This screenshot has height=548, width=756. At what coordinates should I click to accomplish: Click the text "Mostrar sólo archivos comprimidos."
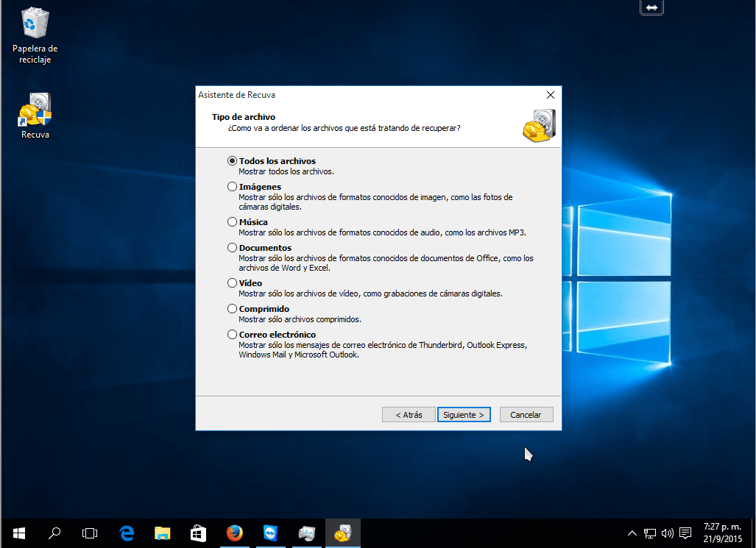click(x=300, y=319)
